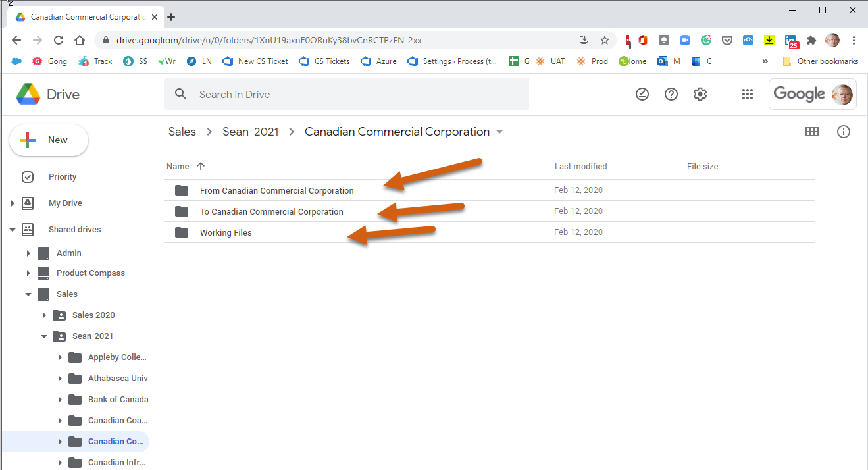
Task: Click the Gong bookmark in the bookmarks bar
Action: 49,61
